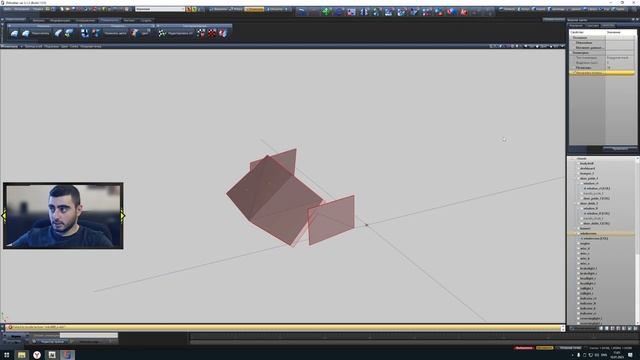The width and height of the screenshot is (640, 360).
Task: Open the ZModeler app in Windows taskbar
Action: point(67,355)
